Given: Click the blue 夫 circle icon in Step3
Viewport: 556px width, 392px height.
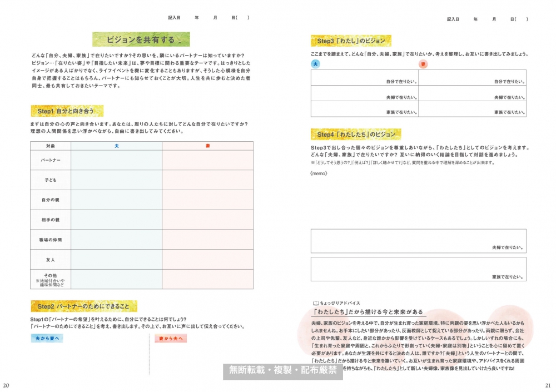Looking at the screenshot, I should pos(315,64).
